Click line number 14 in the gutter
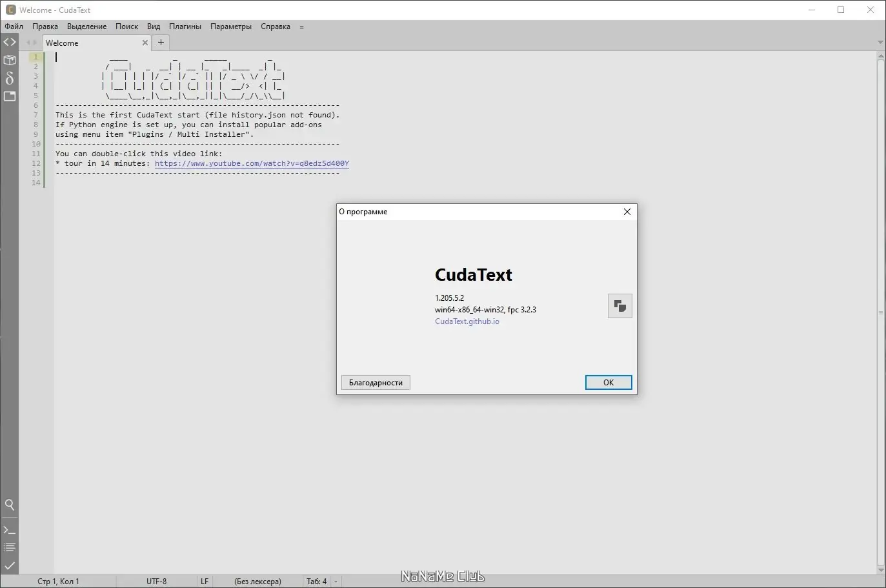886x588 pixels. [x=36, y=183]
